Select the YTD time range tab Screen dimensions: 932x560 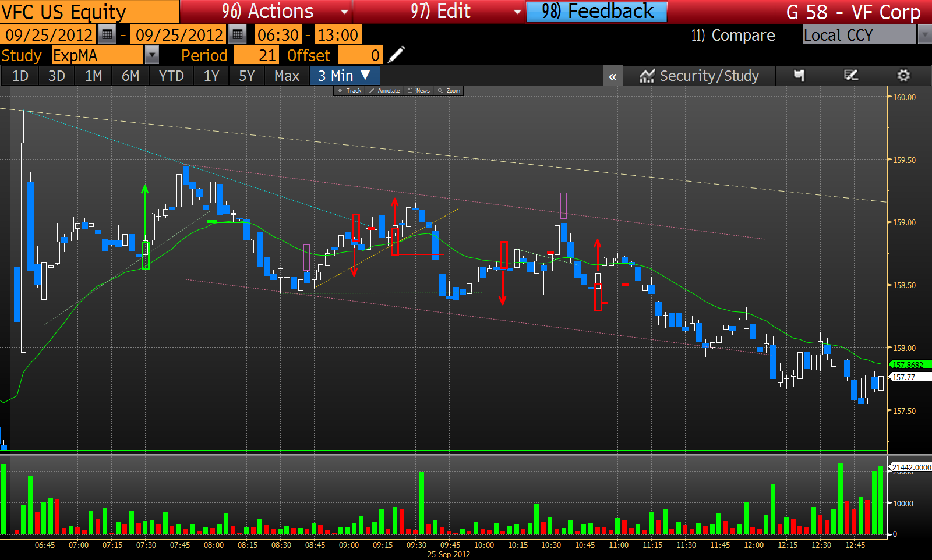(171, 76)
